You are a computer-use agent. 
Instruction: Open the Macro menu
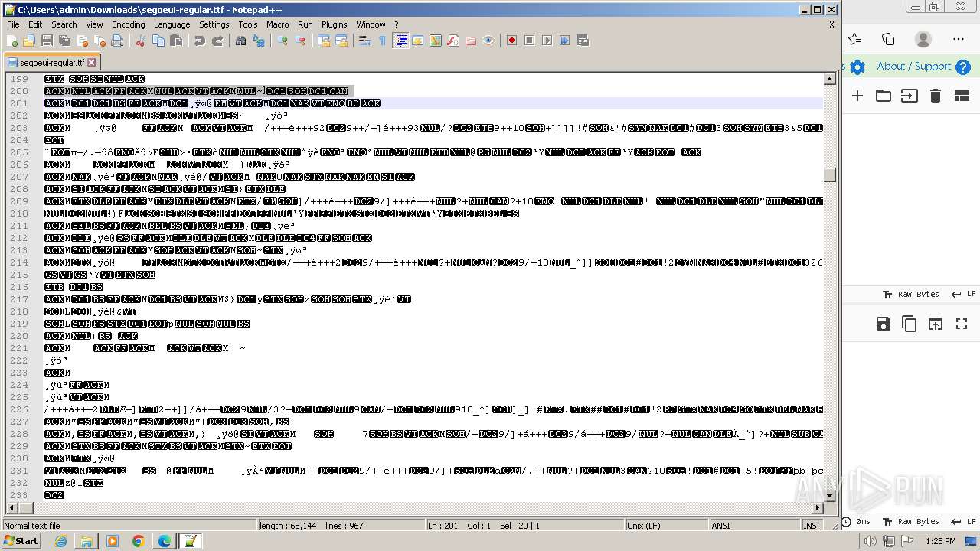[278, 24]
